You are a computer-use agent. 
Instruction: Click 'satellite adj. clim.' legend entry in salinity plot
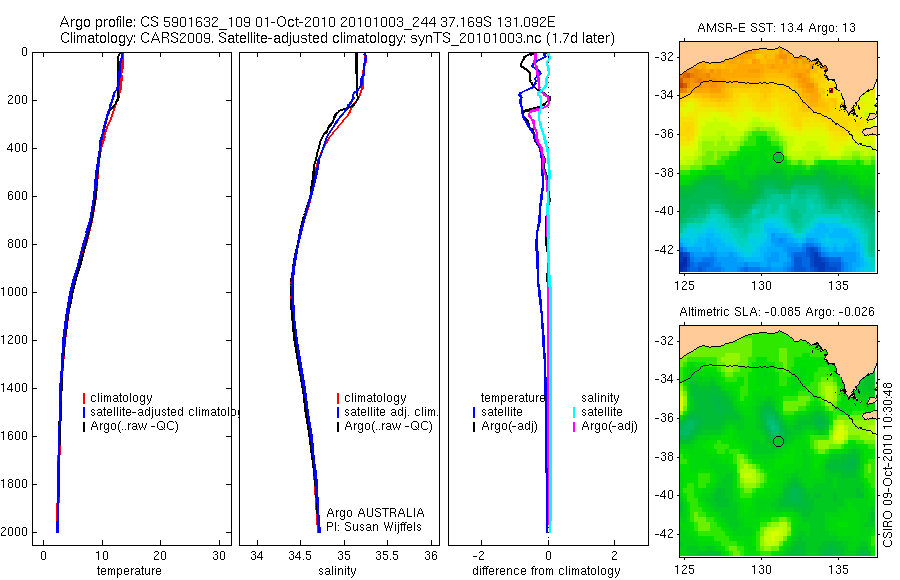[391, 412]
